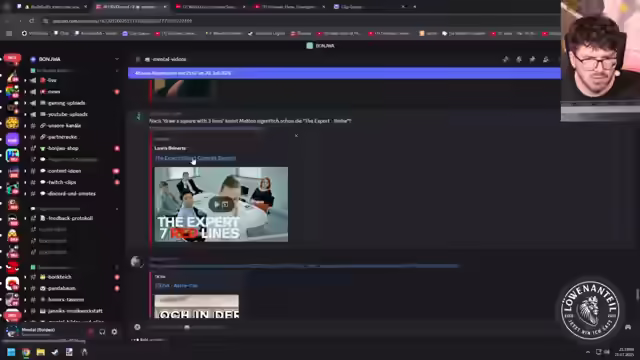Image resolution: width=640 pixels, height=360 pixels.
Task: Click the blue new messages banner
Action: click(x=344, y=73)
